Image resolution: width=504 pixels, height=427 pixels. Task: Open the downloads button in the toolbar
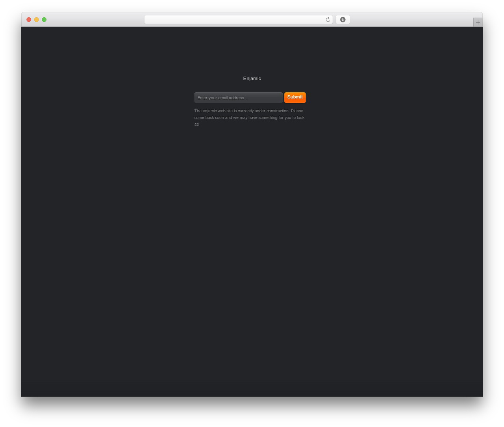click(x=343, y=20)
